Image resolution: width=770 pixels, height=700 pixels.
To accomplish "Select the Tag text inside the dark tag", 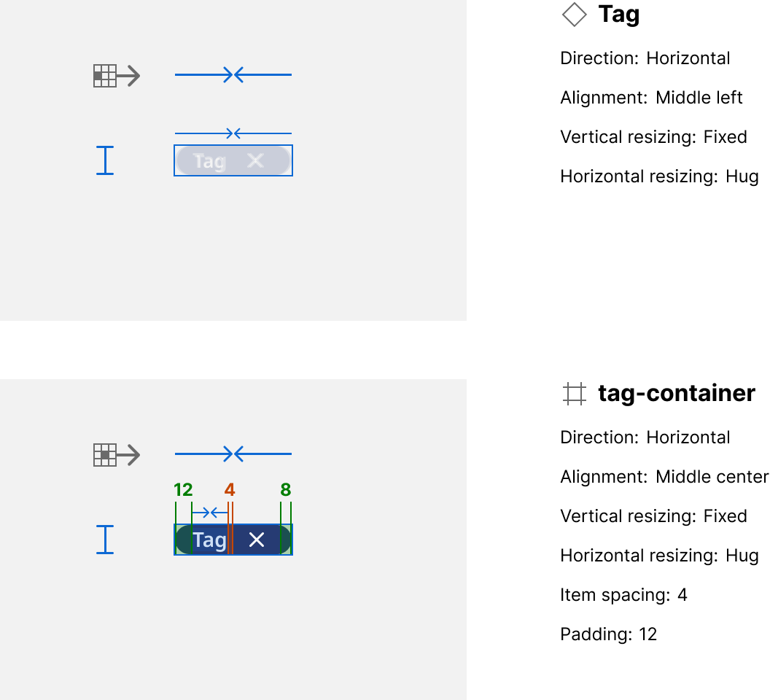I will pos(209,540).
